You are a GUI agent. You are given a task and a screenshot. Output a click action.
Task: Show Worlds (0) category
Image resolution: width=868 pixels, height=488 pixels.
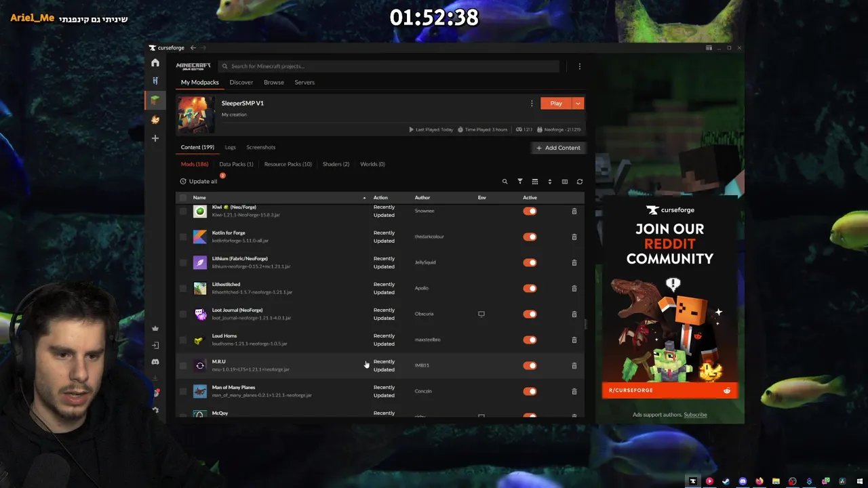(x=373, y=165)
